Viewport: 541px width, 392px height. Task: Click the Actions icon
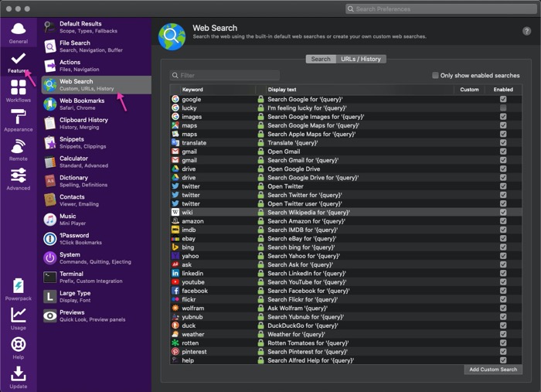pos(50,66)
